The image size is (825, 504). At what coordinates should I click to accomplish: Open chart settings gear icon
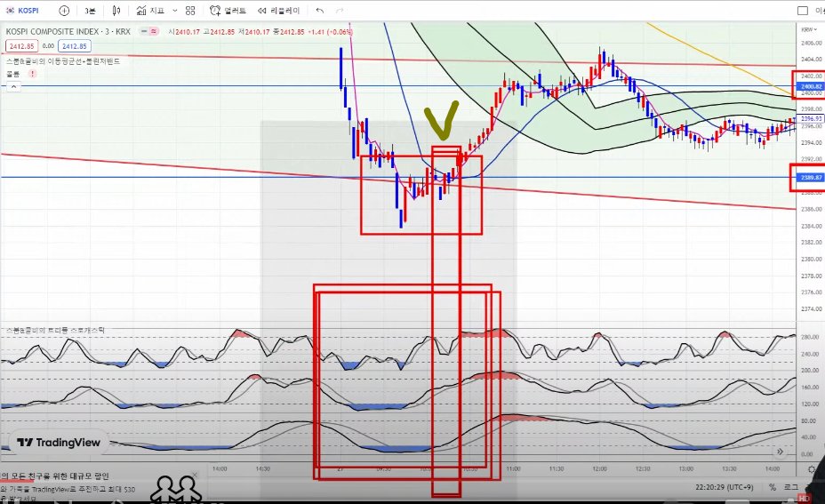click(812, 468)
